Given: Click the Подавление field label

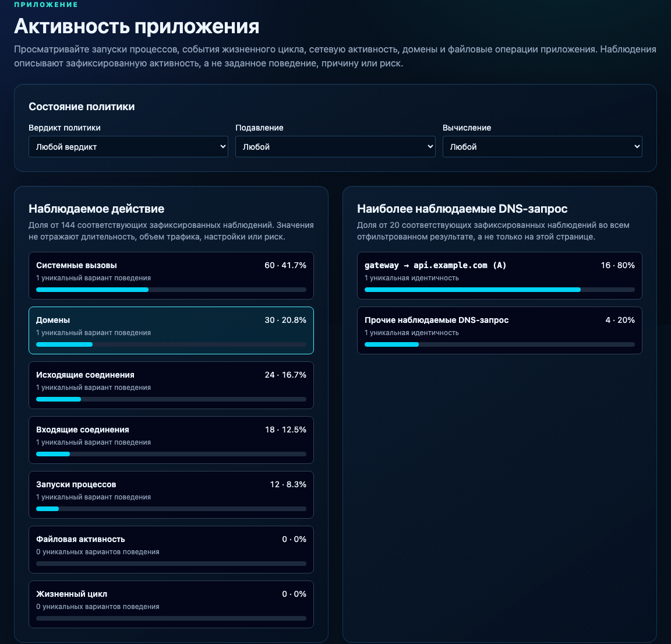Looking at the screenshot, I should tap(259, 128).
